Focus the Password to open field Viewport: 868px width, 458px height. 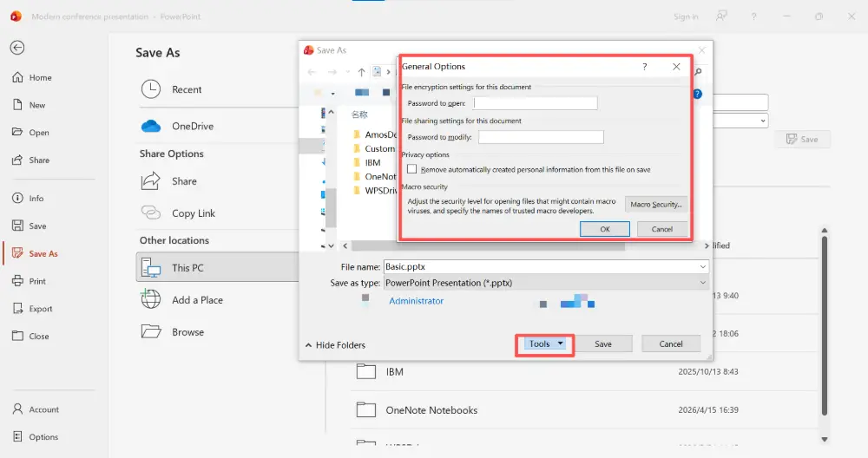(536, 103)
